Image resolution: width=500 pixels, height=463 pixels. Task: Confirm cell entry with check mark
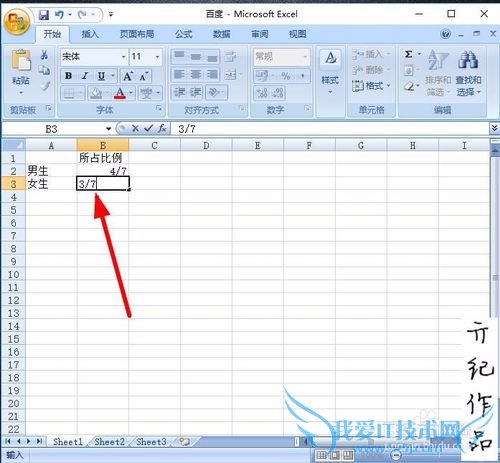coord(149,129)
